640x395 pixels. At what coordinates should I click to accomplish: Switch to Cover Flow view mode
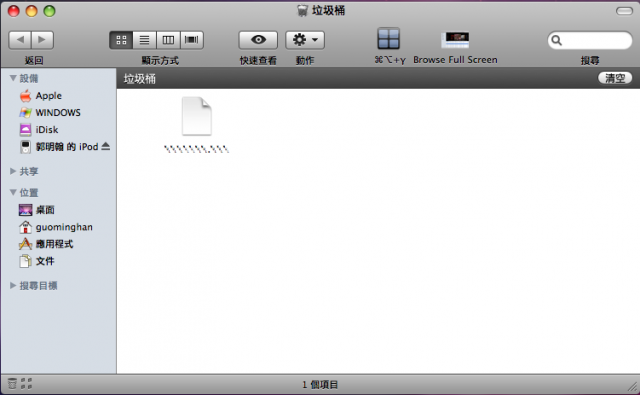tap(192, 40)
